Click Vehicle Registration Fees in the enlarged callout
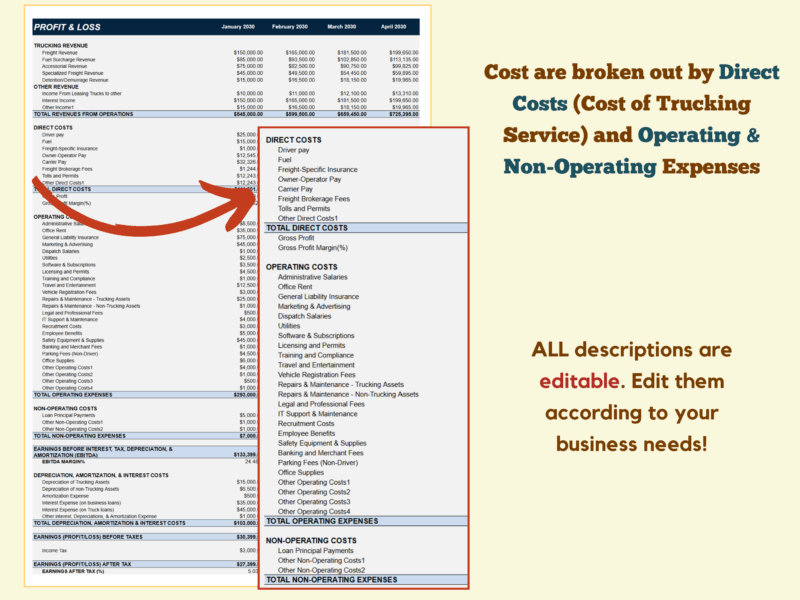This screenshot has height=600, width=800. 316,375
